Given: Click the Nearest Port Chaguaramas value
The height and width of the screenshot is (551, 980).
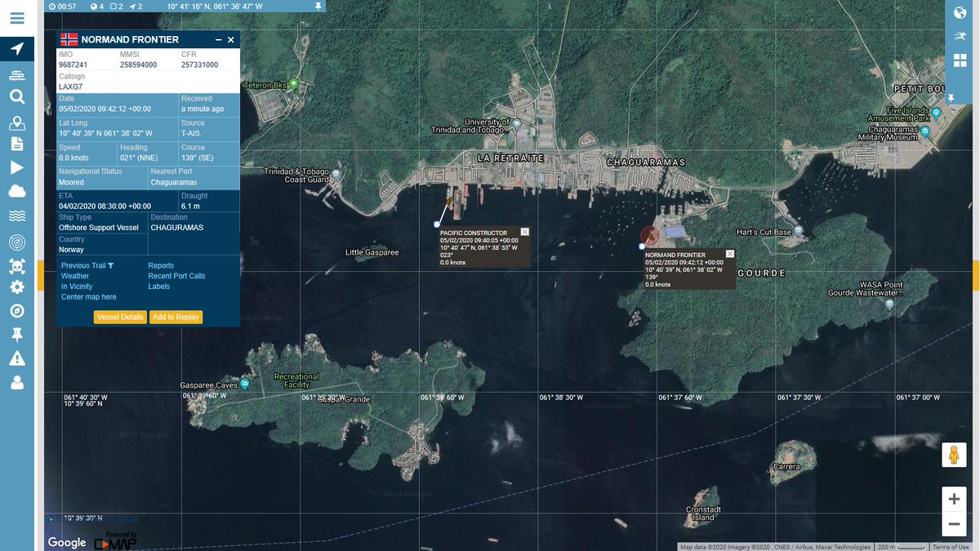Looking at the screenshot, I should point(174,182).
